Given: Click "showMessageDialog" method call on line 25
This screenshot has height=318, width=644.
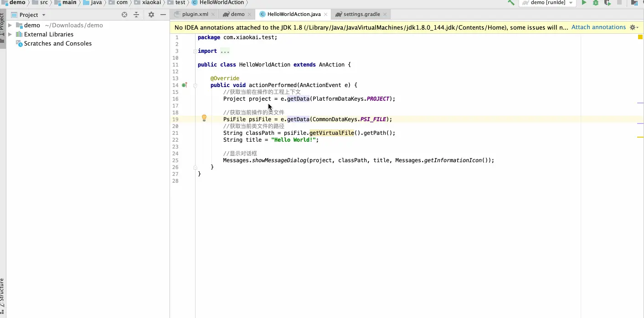Looking at the screenshot, I should (279, 160).
